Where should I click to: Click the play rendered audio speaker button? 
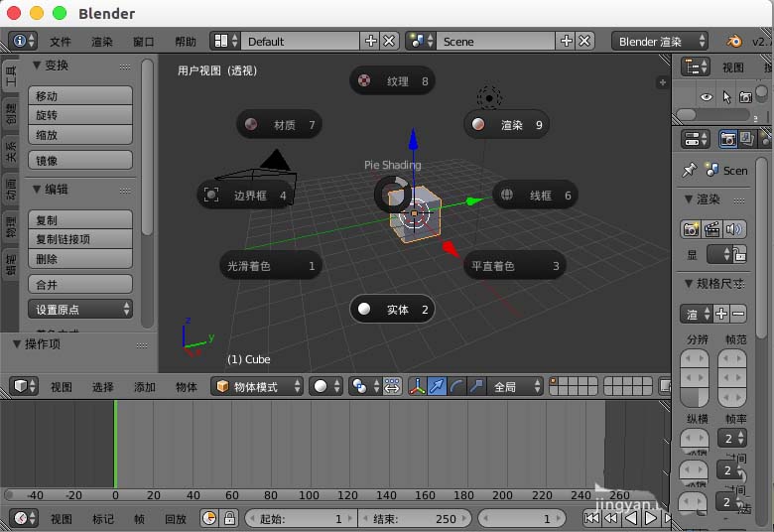pyautogui.click(x=734, y=228)
